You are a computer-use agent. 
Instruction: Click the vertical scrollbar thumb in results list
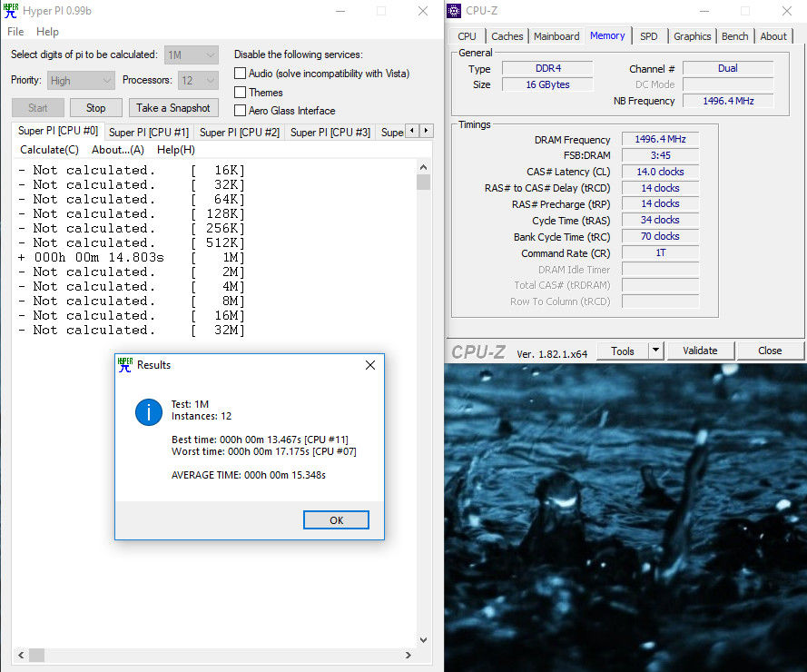[x=423, y=182]
